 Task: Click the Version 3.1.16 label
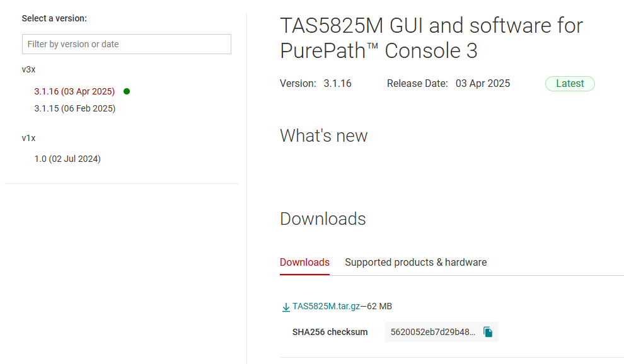coord(316,84)
